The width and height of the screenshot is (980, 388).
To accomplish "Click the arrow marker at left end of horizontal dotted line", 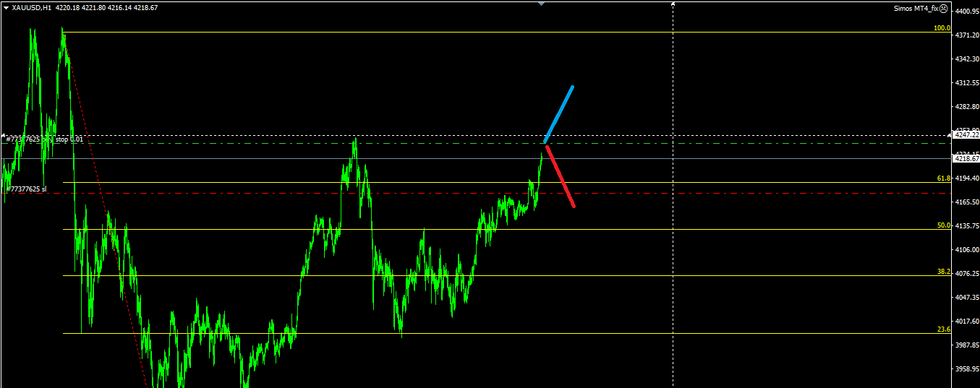I will [x=4, y=135].
